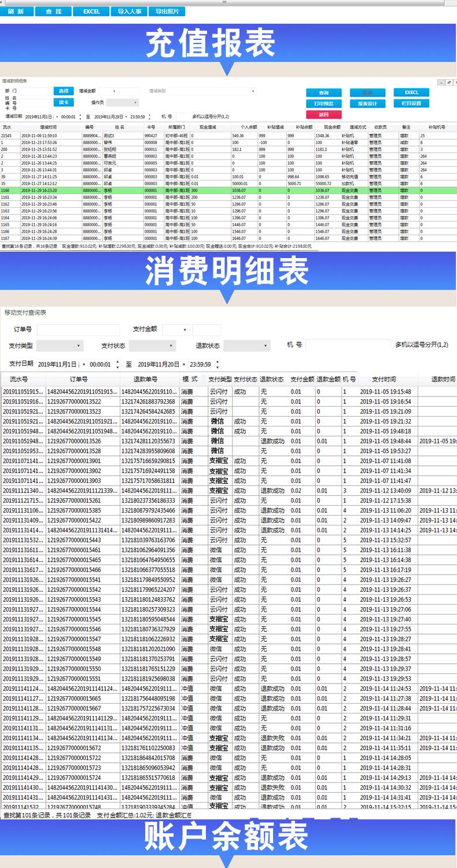The height and width of the screenshot is (868, 457).
Task: Open the 报表设计 report design button
Action: click(x=367, y=104)
